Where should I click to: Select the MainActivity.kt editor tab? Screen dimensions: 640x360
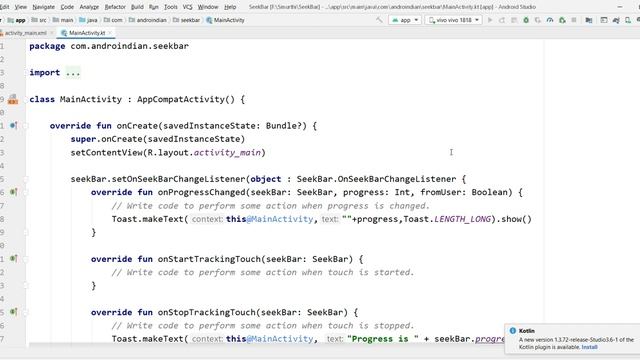87,33
